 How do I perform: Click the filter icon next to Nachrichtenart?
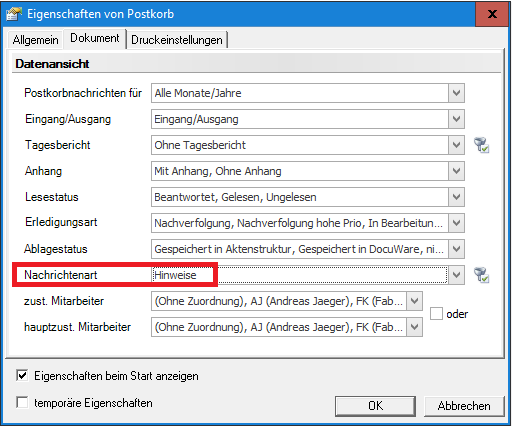coord(481,275)
